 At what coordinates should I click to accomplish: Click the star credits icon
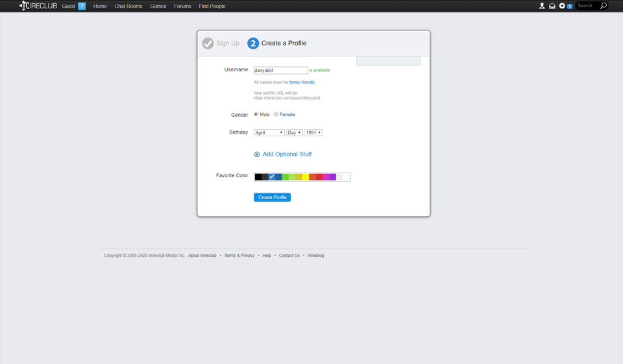562,6
